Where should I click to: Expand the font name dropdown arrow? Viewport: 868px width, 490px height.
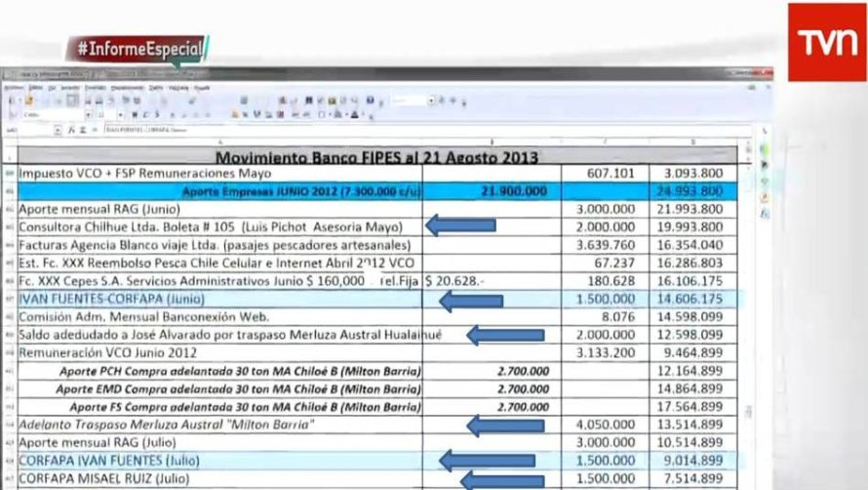(x=89, y=115)
